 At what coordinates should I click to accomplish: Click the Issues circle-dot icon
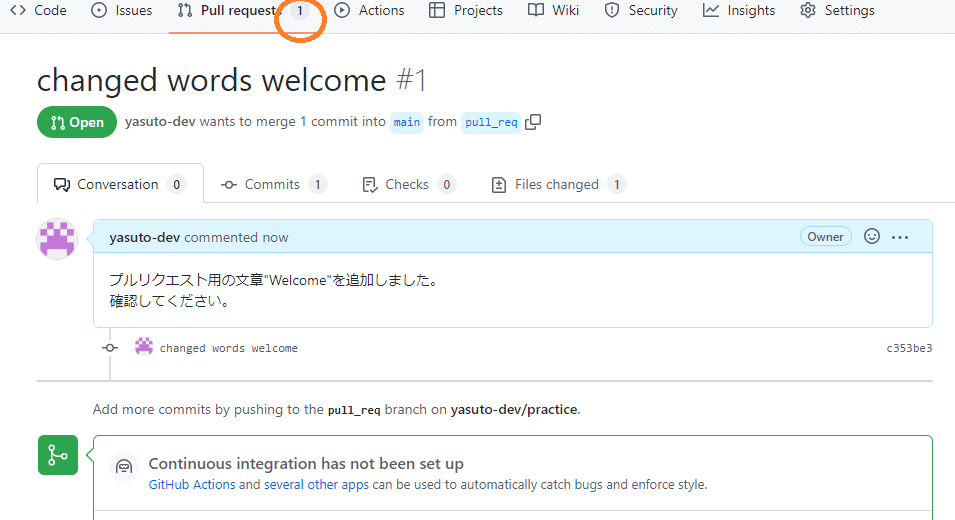click(99, 10)
